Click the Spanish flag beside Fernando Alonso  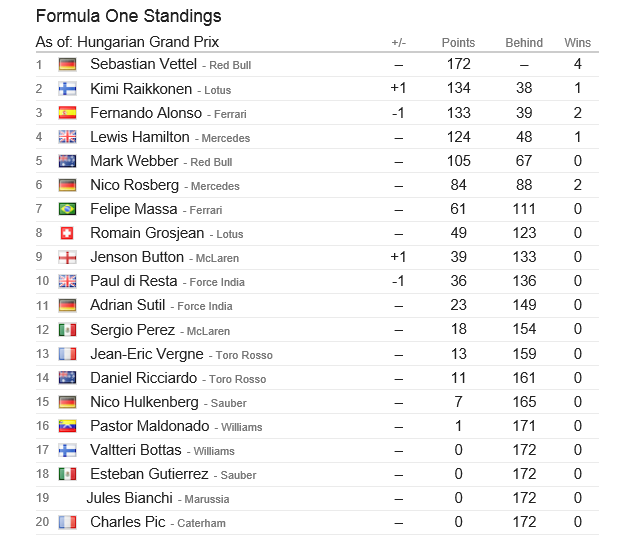68,113
